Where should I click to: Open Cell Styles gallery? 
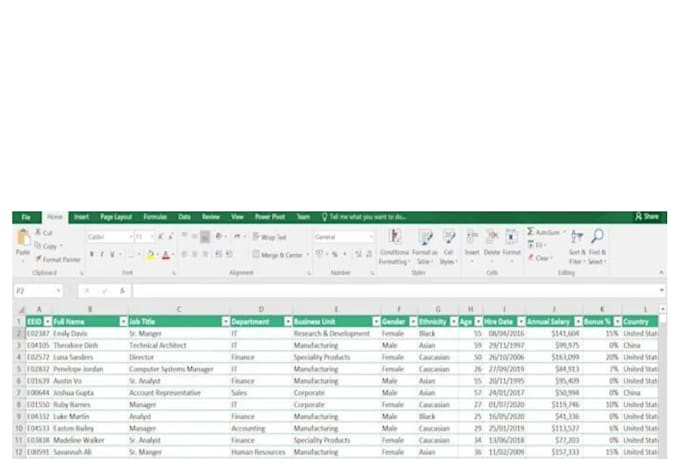pyautogui.click(x=448, y=246)
